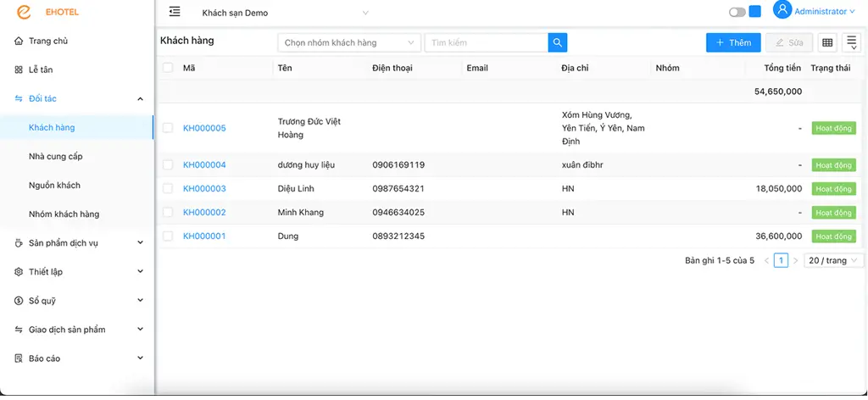868x400 pixels.
Task: Click the EHOTEL logo icon
Action: [23, 12]
